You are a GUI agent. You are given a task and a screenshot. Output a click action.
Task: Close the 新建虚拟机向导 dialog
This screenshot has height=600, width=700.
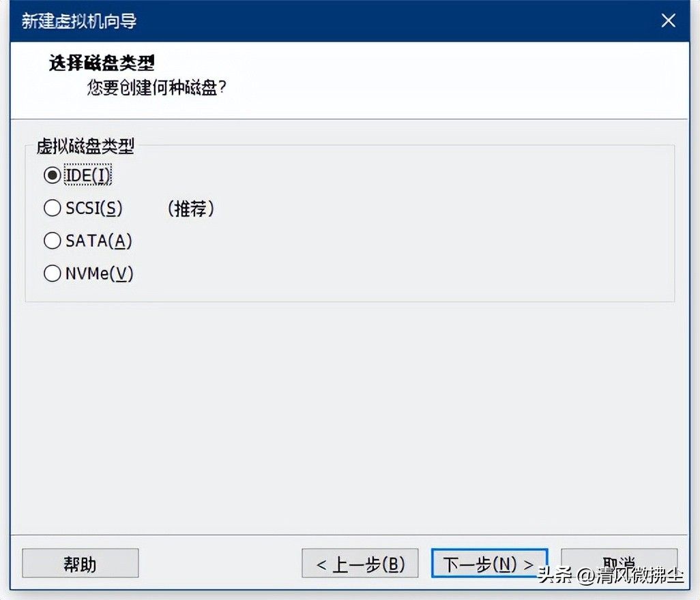[x=668, y=20]
